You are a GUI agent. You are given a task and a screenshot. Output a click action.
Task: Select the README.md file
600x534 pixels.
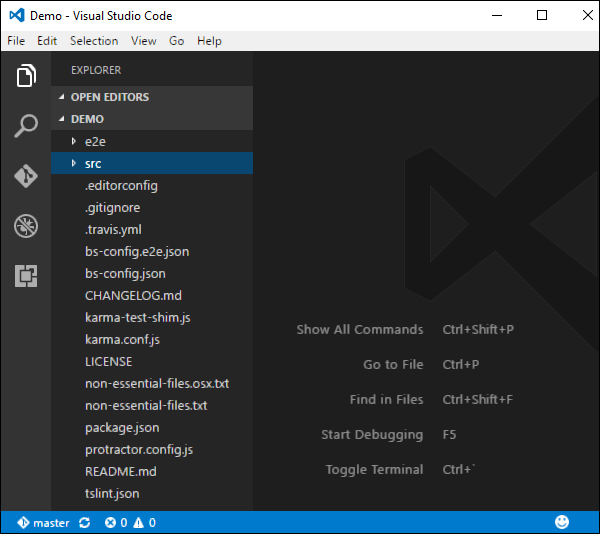pos(120,471)
